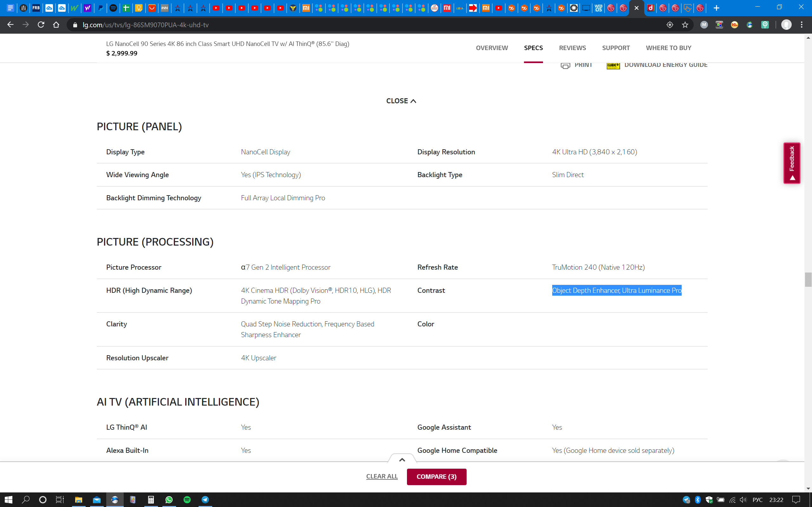Image resolution: width=812 pixels, height=507 pixels.
Task: Open a new browser tab
Action: click(717, 8)
